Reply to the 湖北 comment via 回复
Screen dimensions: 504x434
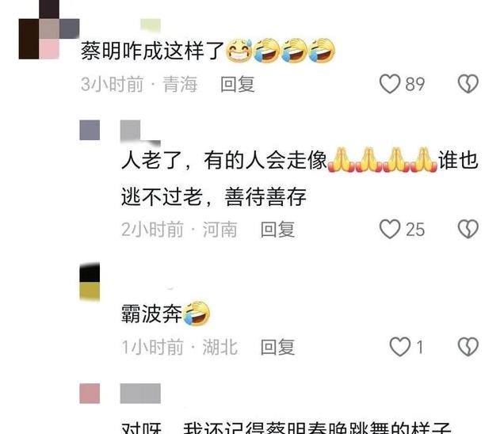277,347
